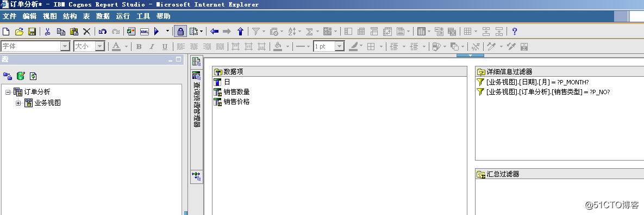Go up one level with the up arrow

pyautogui.click(x=241, y=31)
